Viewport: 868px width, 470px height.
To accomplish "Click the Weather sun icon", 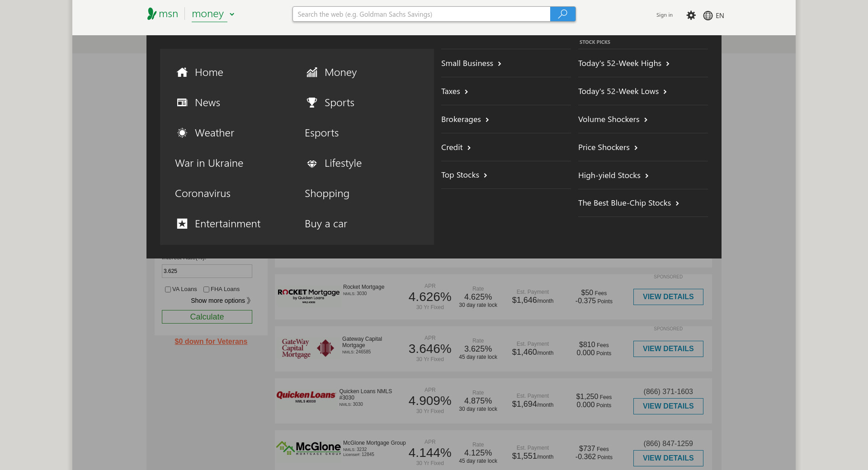I will pyautogui.click(x=182, y=133).
